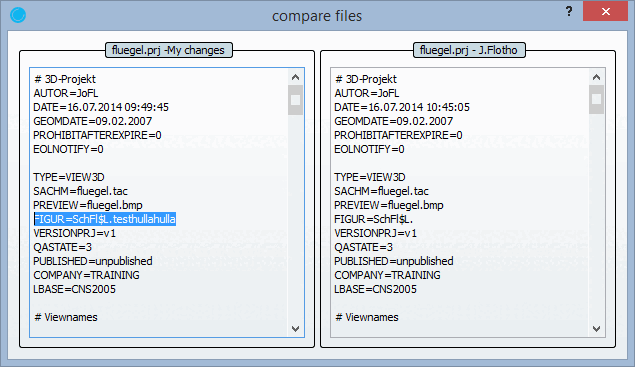Click TYPE=VIEW3D in J.Flotho pane

click(x=370, y=177)
